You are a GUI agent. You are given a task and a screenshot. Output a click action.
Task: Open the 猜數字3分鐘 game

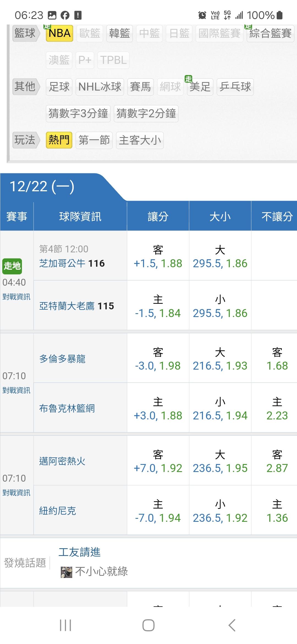[x=78, y=113]
